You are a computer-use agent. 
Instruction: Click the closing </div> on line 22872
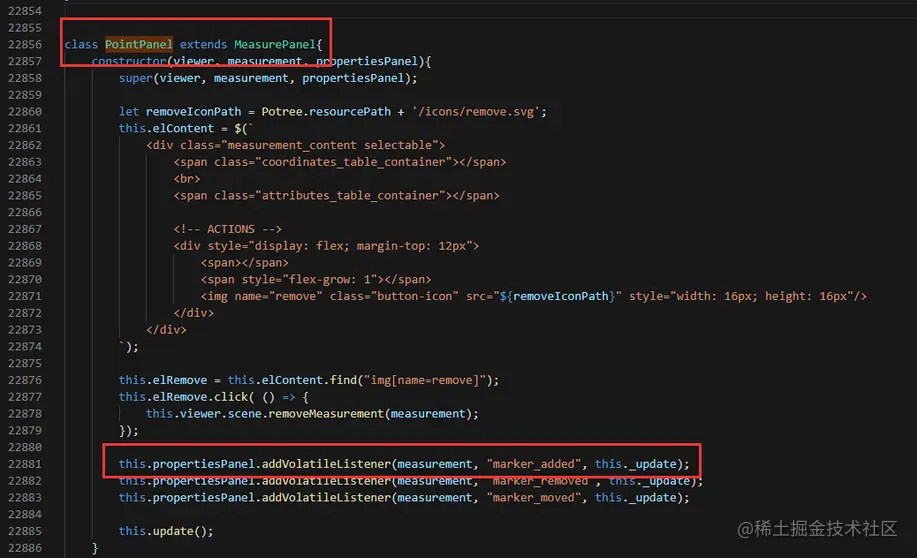tap(194, 313)
